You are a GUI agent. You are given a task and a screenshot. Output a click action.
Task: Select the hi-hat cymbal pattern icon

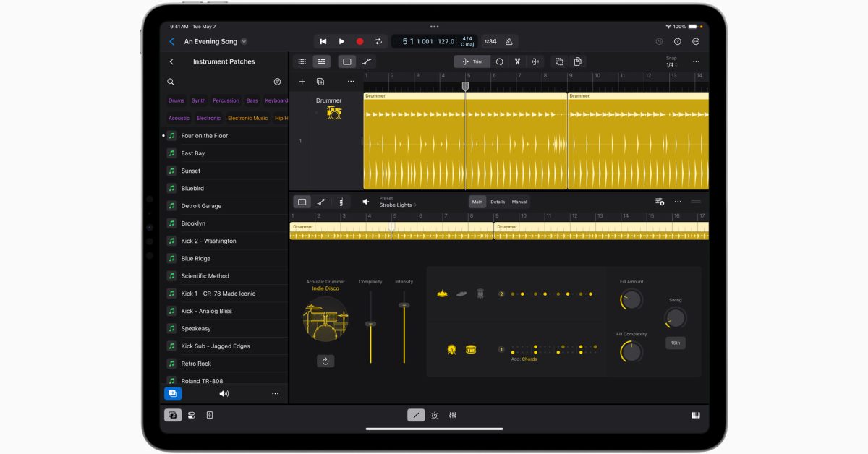(x=442, y=294)
